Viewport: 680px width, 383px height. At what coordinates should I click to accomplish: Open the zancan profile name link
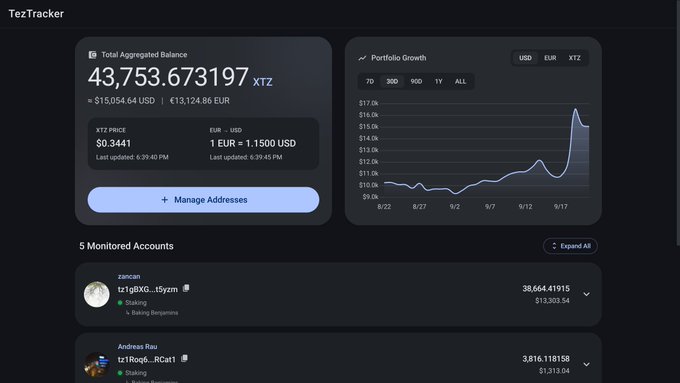tap(129, 276)
